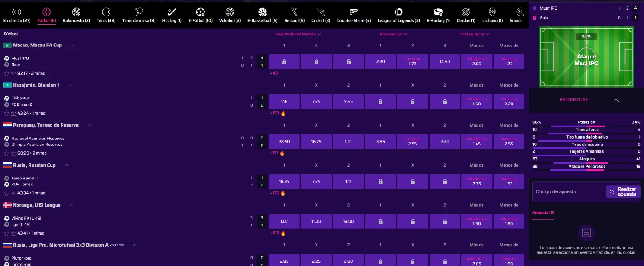Bet on Ekibastuz win at 1.18

click(x=284, y=101)
